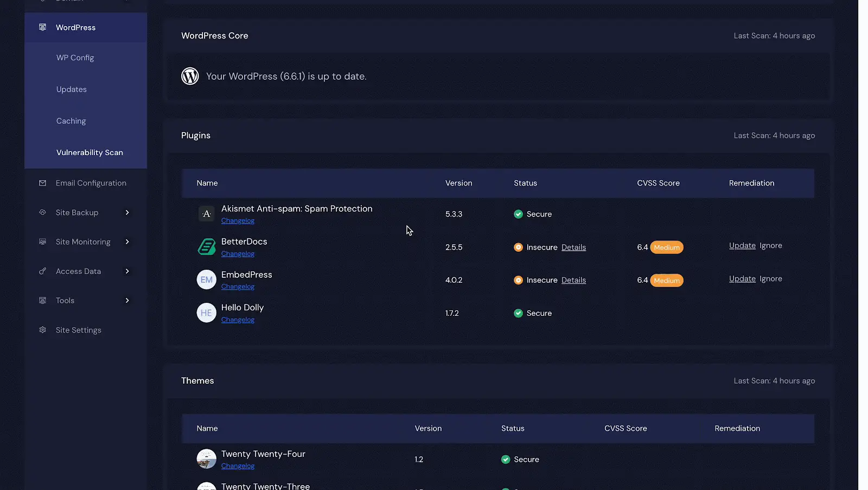868x490 pixels.
Task: Click the Plugins table CVSS Score header
Action: (658, 183)
